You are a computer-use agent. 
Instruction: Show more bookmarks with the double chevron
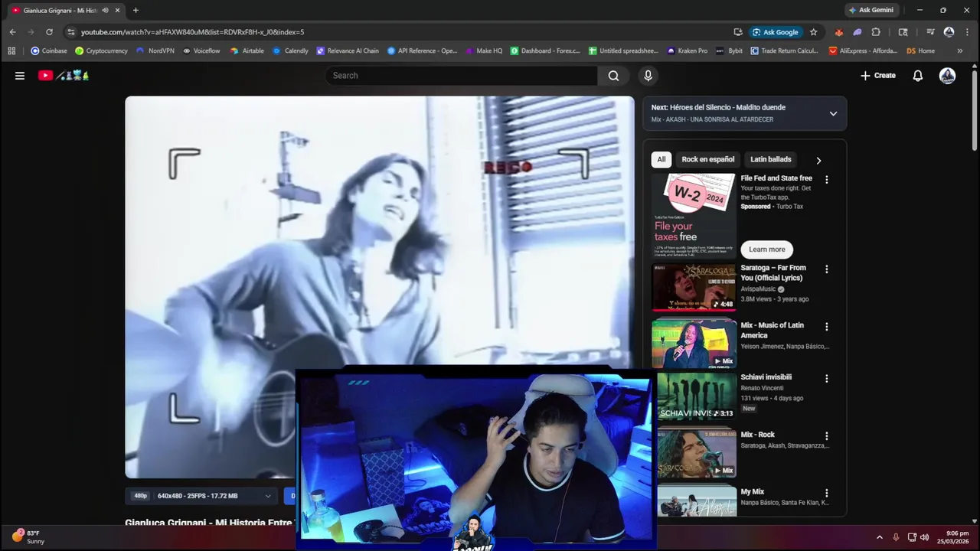pyautogui.click(x=960, y=51)
